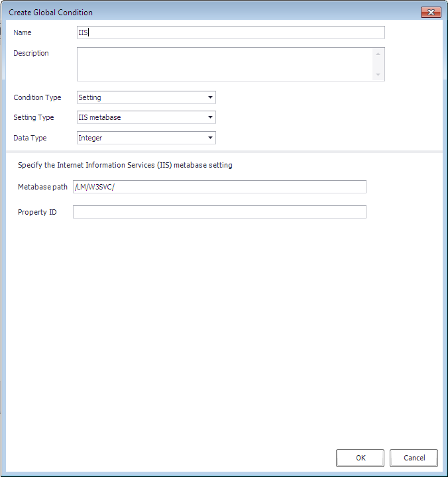Viewport: 448px width, 477px height.
Task: Click the IIS metabase setting instruction text
Action: pos(125,165)
